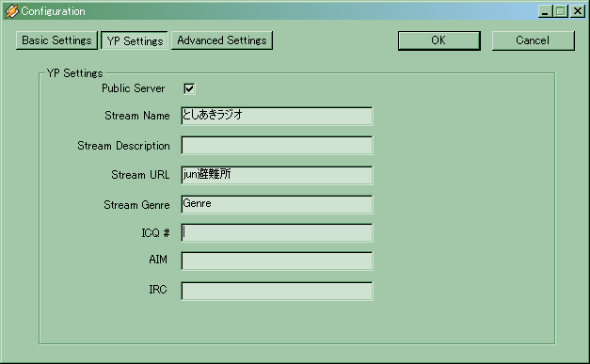This screenshot has height=364, width=590.
Task: Click the Configuration window title icon
Action: click(11, 11)
